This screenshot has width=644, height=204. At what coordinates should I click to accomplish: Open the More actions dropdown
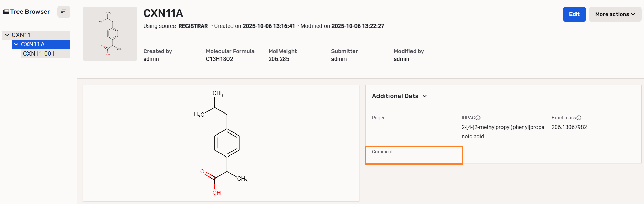pos(615,14)
